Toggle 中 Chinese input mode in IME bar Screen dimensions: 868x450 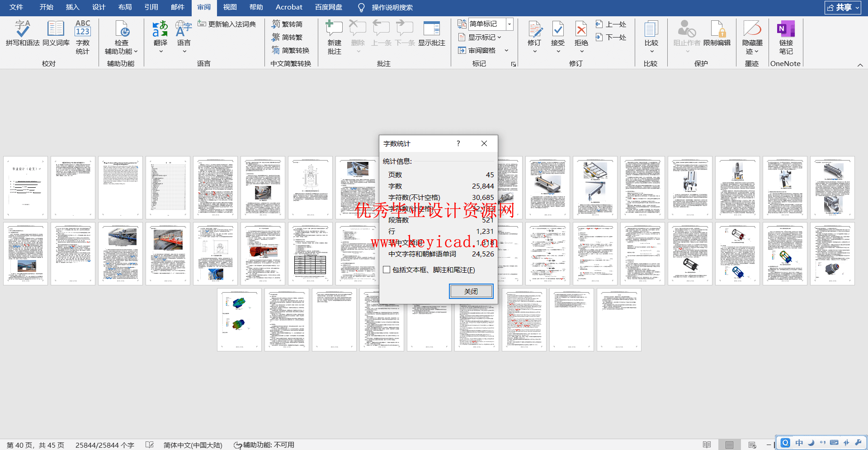click(799, 443)
